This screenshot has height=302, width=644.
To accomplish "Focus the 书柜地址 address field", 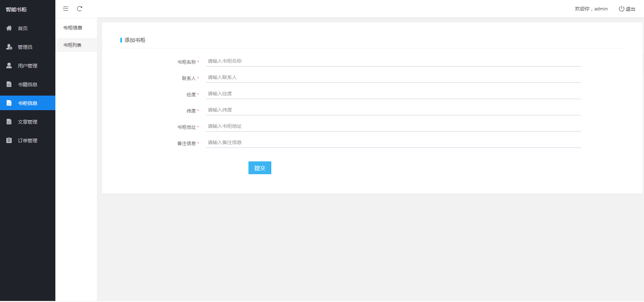I will 393,126.
